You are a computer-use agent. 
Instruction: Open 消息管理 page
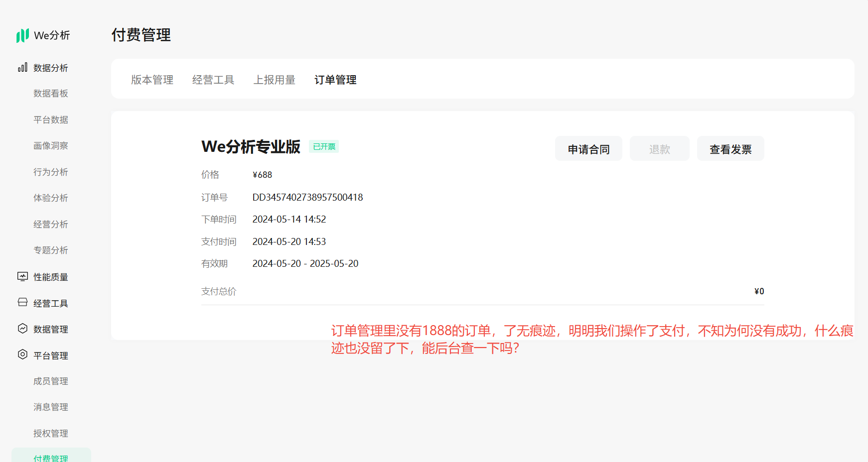(x=51, y=407)
